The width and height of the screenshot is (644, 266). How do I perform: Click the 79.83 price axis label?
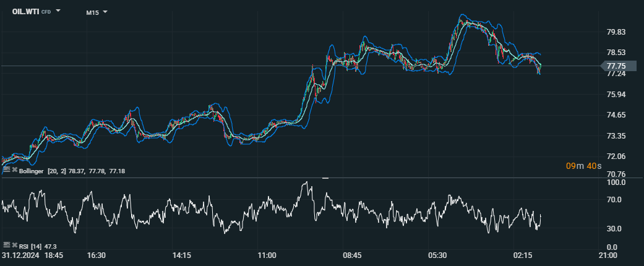tap(616, 32)
